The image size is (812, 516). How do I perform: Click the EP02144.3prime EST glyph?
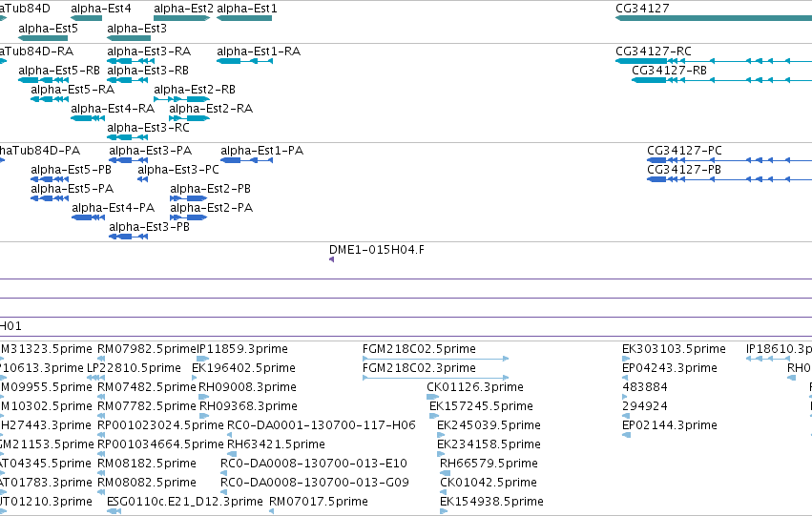[627, 435]
